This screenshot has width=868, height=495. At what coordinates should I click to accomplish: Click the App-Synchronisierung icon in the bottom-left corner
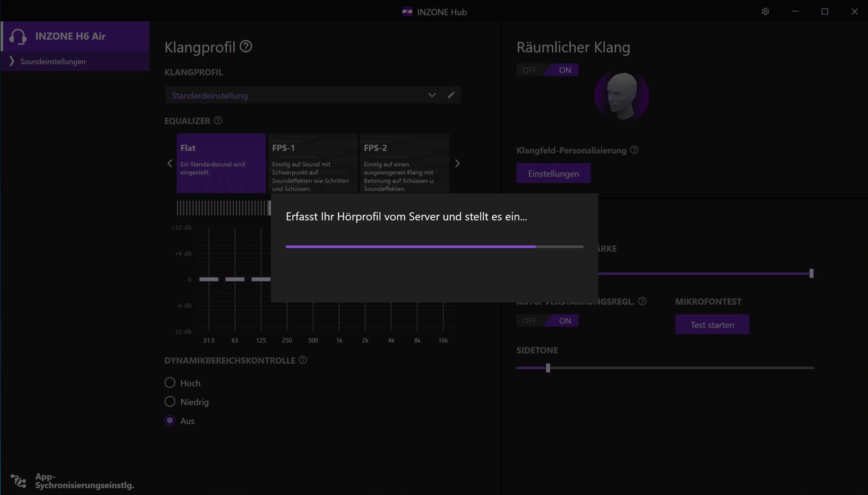(x=18, y=481)
